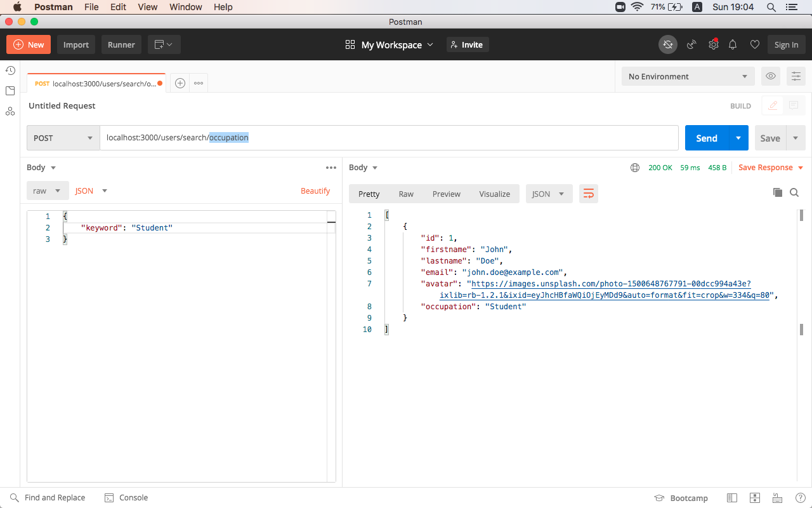The height and width of the screenshot is (508, 812).
Task: Open the capture requests satellite icon
Action: (x=691, y=44)
